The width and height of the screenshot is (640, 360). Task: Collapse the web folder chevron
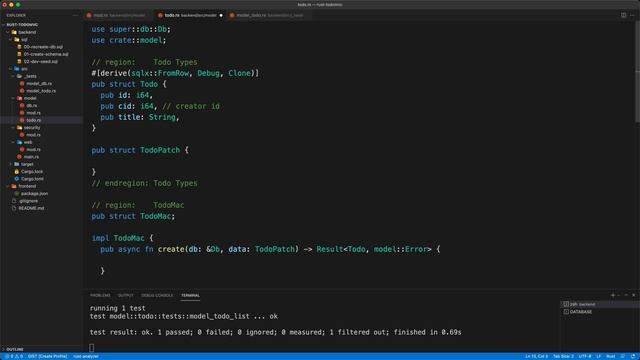point(13,142)
